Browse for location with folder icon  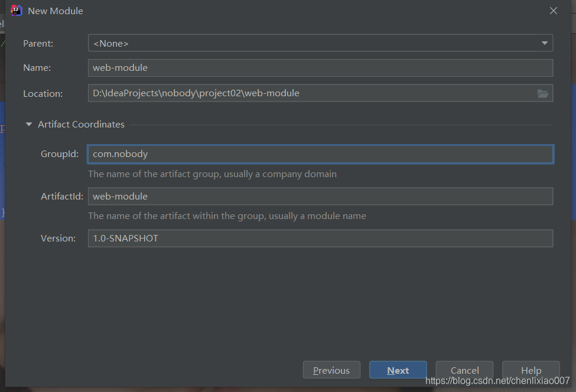(x=543, y=94)
